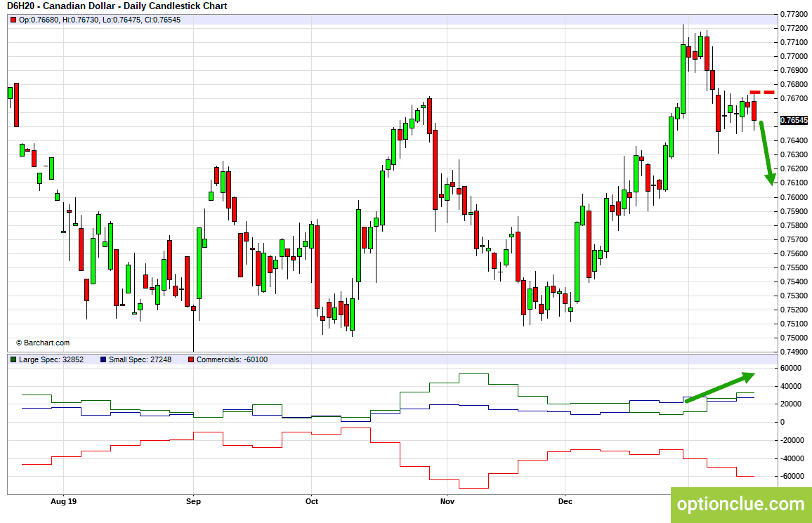
Task: Click the Dec label on time axis
Action: pos(565,501)
